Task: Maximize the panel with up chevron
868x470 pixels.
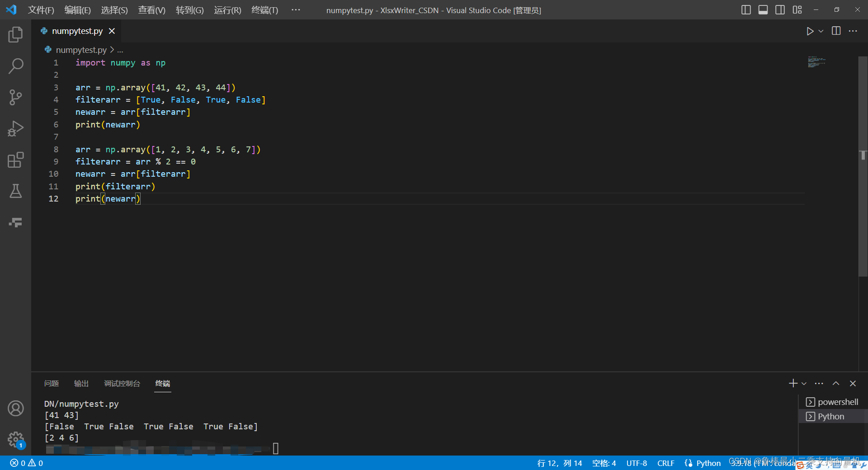Action: (x=836, y=383)
